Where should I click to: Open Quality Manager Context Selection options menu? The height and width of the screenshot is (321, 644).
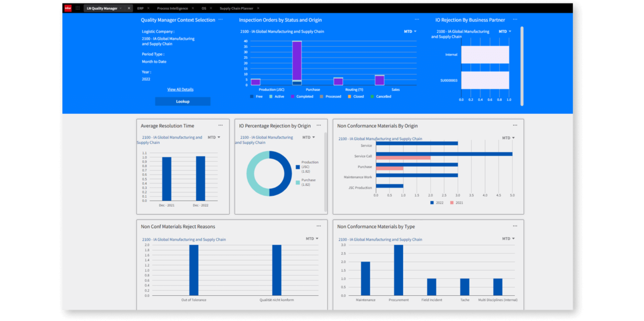221,20
